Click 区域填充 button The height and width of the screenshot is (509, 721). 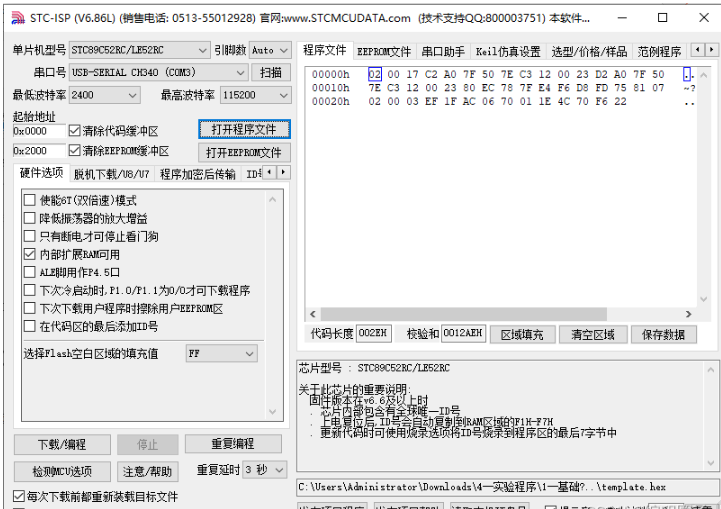click(522, 334)
